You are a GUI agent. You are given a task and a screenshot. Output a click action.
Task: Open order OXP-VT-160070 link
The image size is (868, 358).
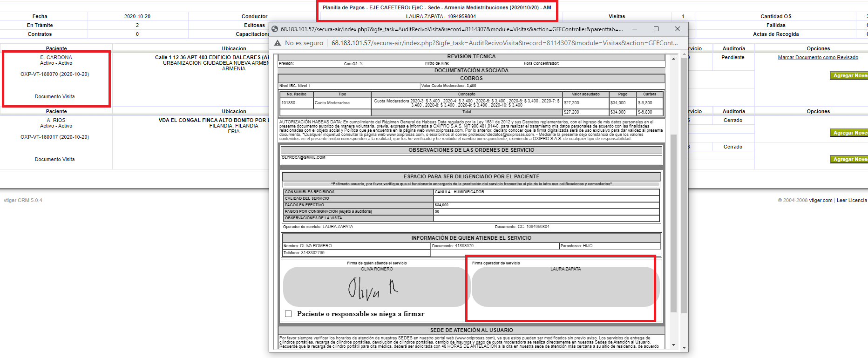[54, 74]
